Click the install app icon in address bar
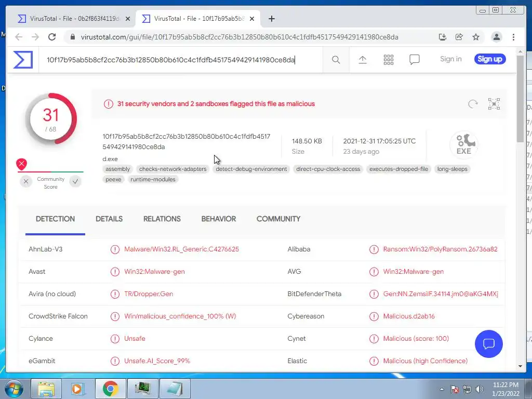This screenshot has height=399, width=532. (443, 37)
